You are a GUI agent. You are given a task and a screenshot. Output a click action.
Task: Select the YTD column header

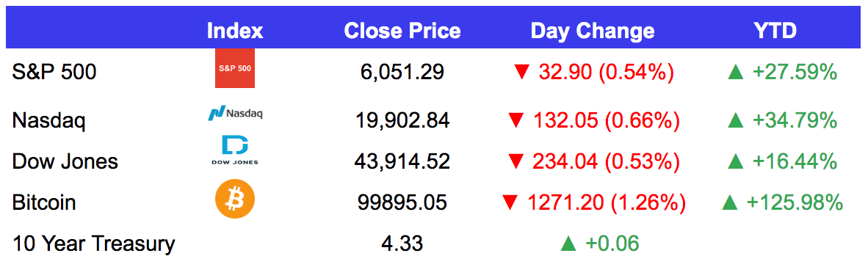pos(775,31)
